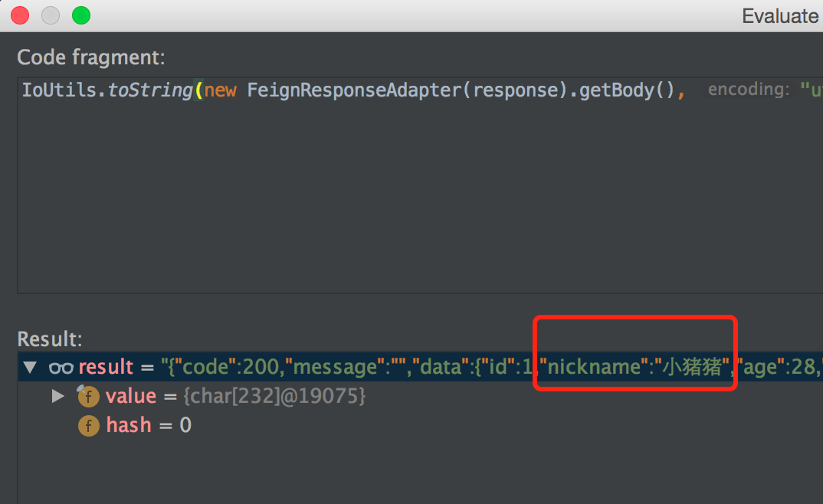This screenshot has width=823, height=504.
Task: Click the empty area of code fragment editor
Action: click(x=420, y=199)
